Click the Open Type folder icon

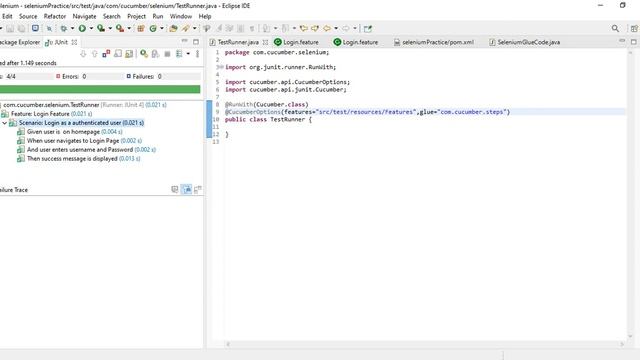[173, 28]
